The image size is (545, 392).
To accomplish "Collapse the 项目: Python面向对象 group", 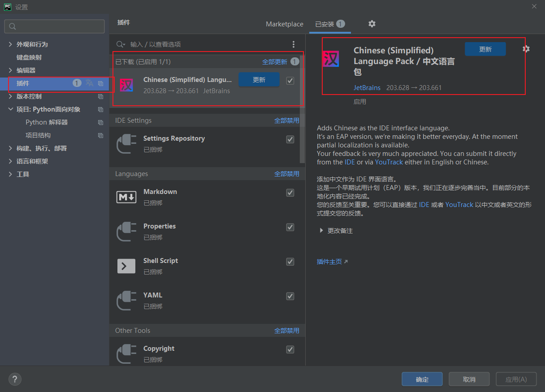I will point(11,109).
